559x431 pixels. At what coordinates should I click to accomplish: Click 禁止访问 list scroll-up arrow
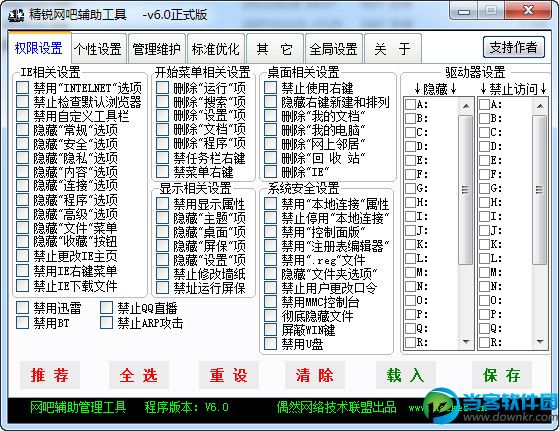click(x=540, y=106)
